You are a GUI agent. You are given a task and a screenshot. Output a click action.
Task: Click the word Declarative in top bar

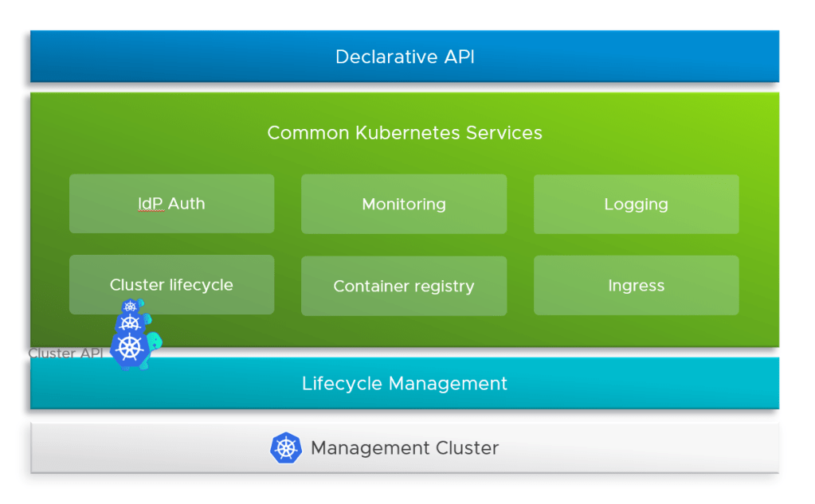[x=374, y=57]
